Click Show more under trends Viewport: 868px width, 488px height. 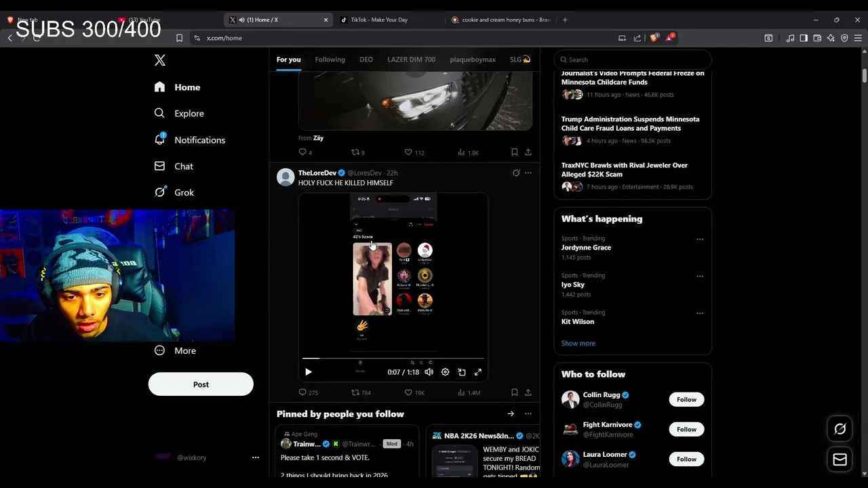[578, 344]
